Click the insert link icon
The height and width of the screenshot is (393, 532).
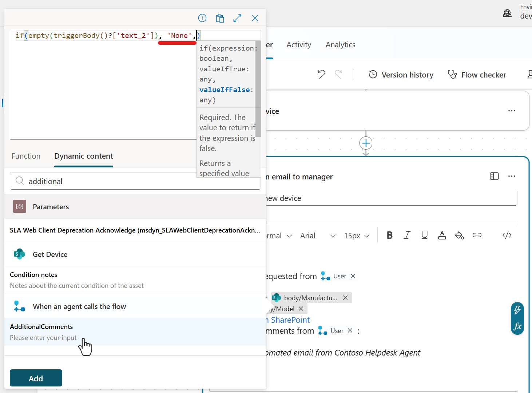click(x=477, y=235)
